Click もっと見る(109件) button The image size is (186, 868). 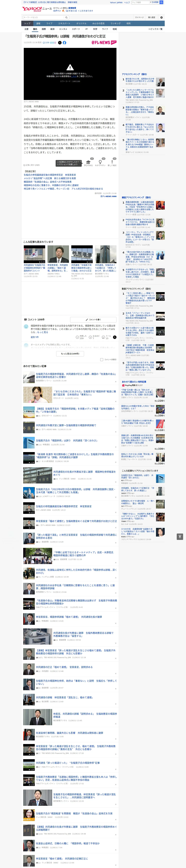coord(70,354)
